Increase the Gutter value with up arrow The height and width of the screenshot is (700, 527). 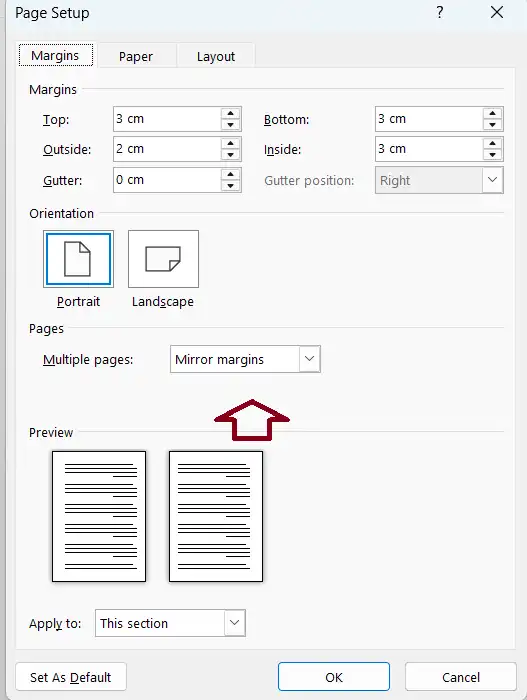[x=230, y=174]
